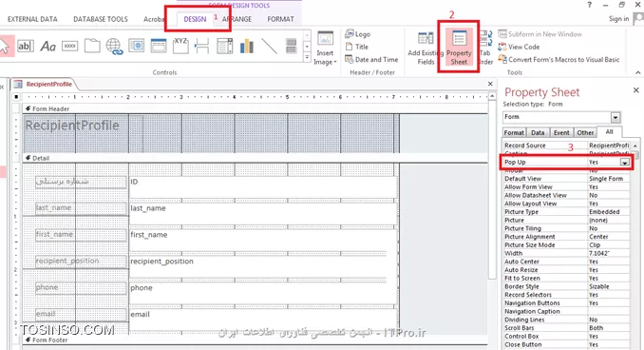The image size is (644, 350).
Task: Close the Property Sheet pane
Action: (635, 90)
